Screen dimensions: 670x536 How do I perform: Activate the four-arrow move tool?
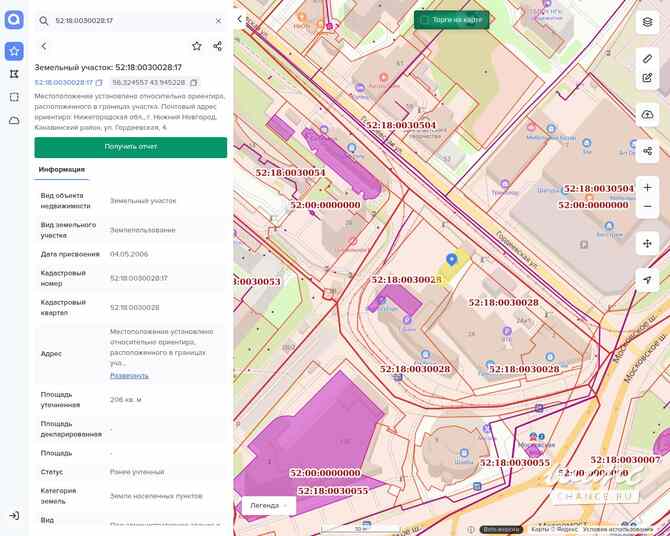tap(647, 244)
